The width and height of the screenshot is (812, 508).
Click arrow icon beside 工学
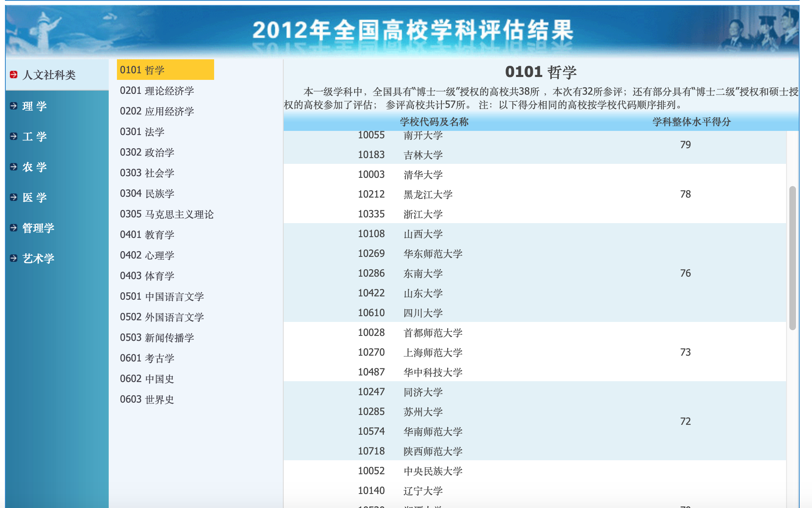(14, 136)
